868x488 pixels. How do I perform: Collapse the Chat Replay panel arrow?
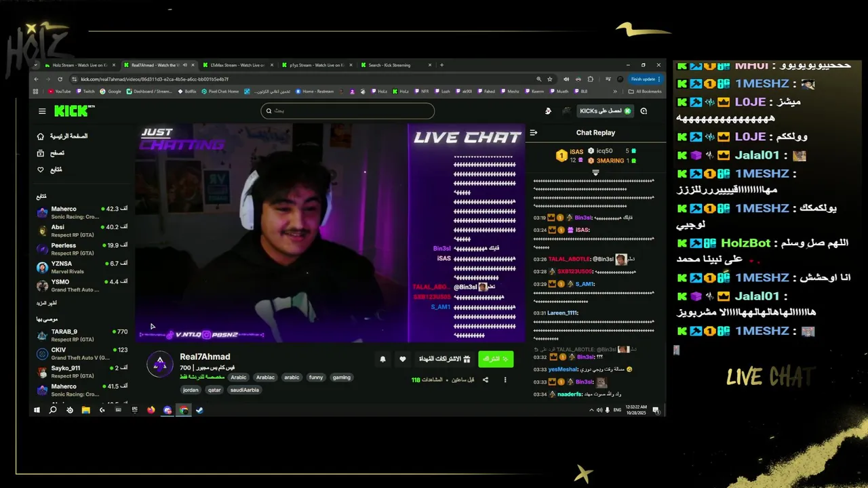pos(534,133)
